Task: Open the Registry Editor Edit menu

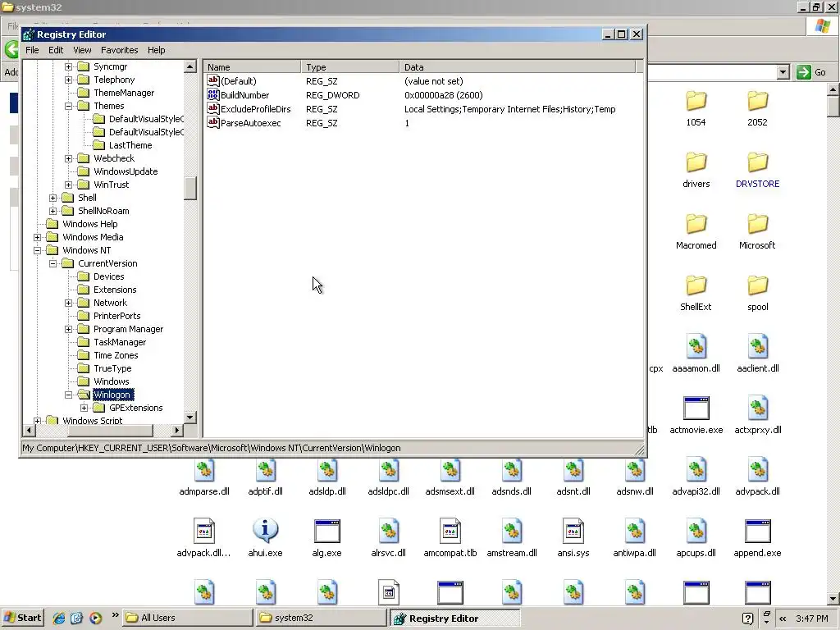Action: pos(56,50)
